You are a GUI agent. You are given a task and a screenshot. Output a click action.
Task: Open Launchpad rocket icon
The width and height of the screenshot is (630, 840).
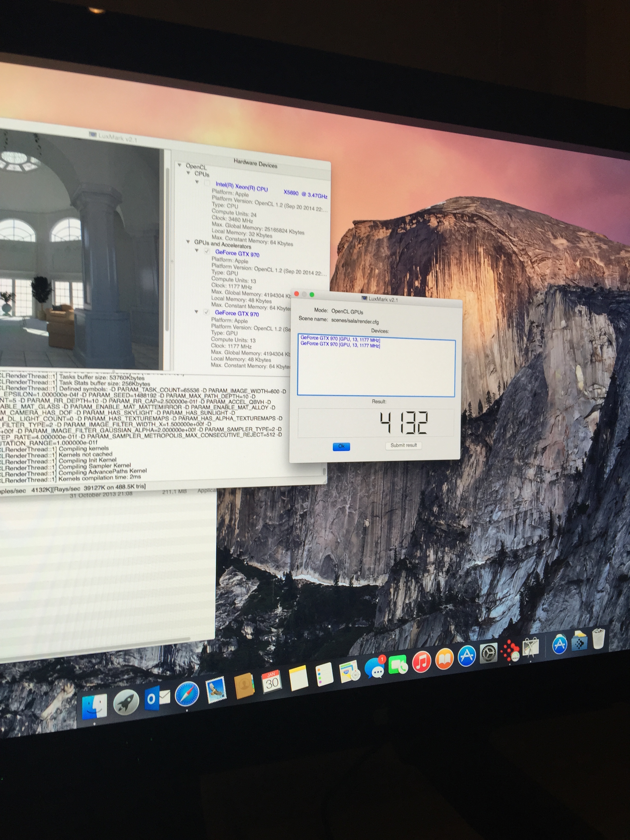[126, 702]
